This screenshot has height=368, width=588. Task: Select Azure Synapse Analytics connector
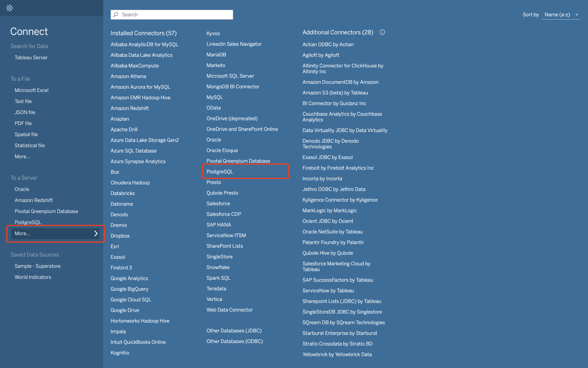[138, 161]
